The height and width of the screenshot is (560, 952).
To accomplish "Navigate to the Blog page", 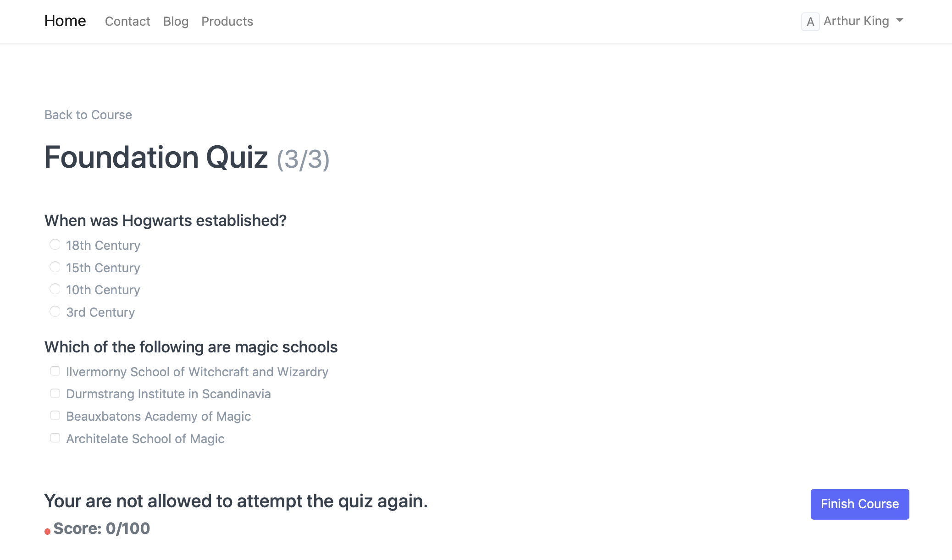I will click(176, 22).
